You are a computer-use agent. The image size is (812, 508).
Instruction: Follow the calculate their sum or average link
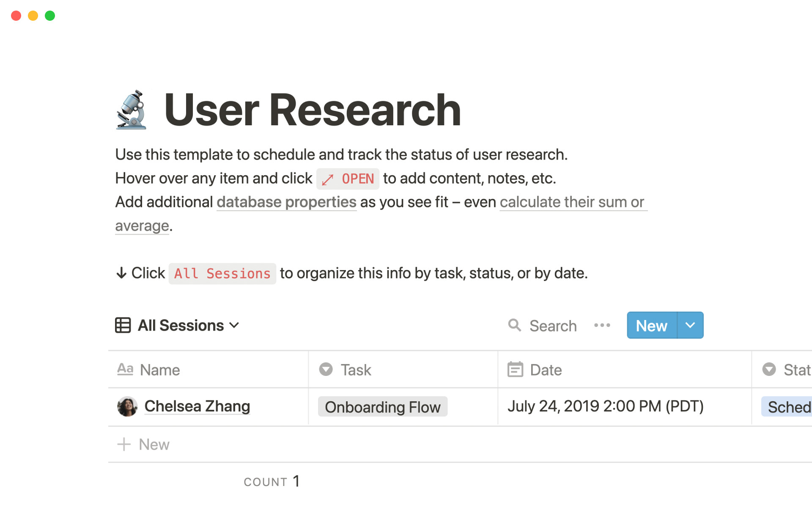[572, 202]
